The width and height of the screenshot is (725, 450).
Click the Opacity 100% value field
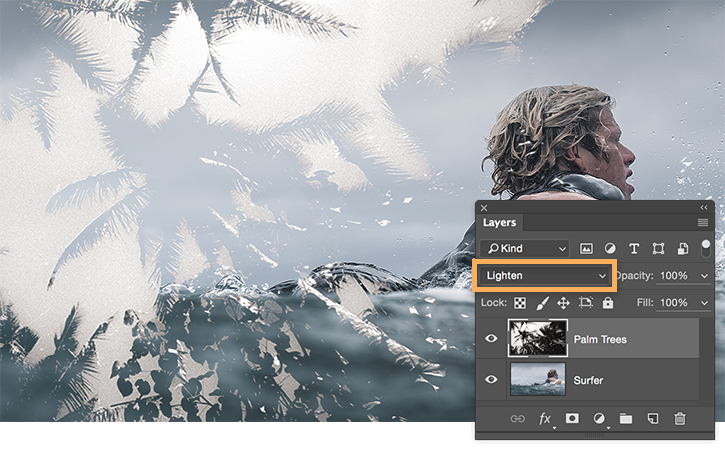pyautogui.click(x=674, y=276)
